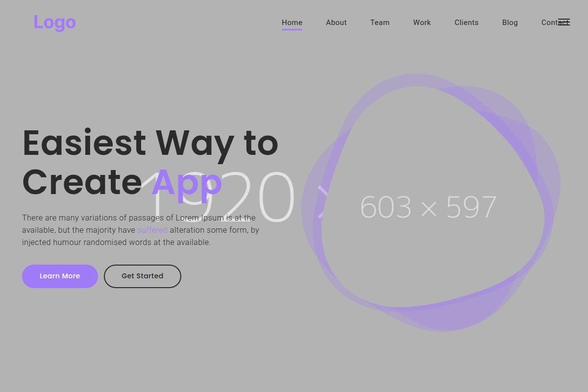Go to the Home nav item
588x392 pixels.
pyautogui.click(x=292, y=23)
